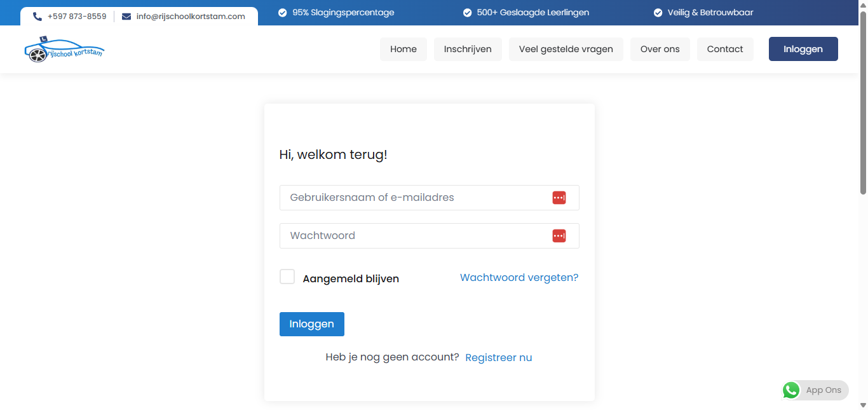Click the Rijschool Kortstam car logo
Image resolution: width=868 pixels, height=410 pixels.
click(x=64, y=50)
